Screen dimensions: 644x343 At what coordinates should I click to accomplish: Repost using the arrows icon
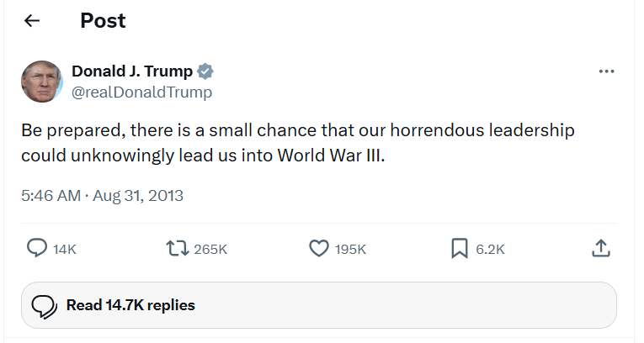(176, 248)
